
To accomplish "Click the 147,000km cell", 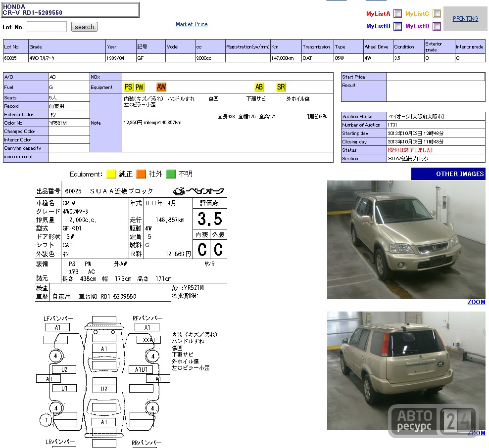I will (286, 58).
